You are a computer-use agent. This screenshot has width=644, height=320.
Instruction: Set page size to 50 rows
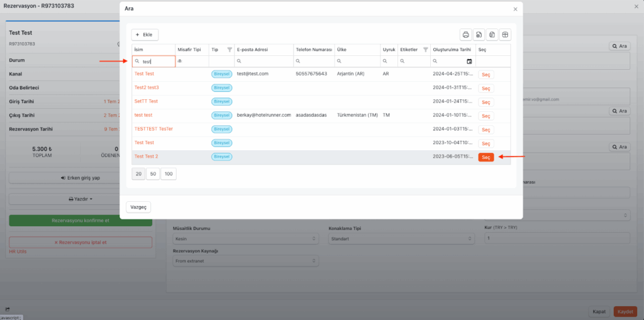coord(153,174)
